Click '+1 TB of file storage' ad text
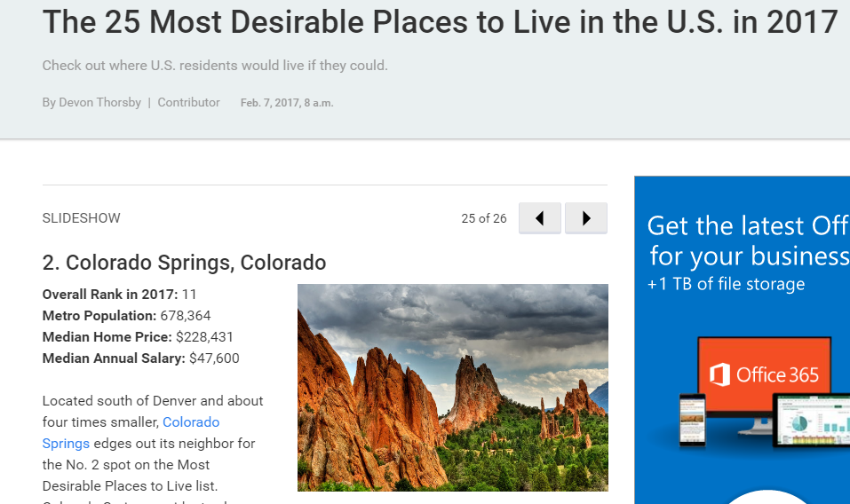850x504 pixels. coord(726,284)
